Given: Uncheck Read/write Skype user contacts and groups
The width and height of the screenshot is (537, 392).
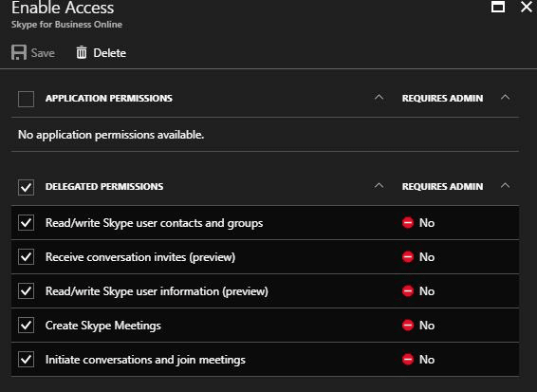Looking at the screenshot, I should [x=26, y=223].
